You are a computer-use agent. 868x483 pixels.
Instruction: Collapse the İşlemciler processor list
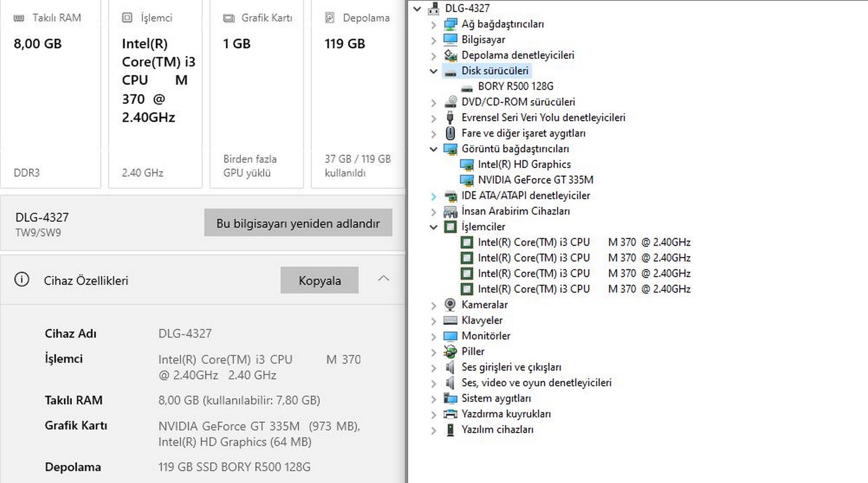click(434, 227)
